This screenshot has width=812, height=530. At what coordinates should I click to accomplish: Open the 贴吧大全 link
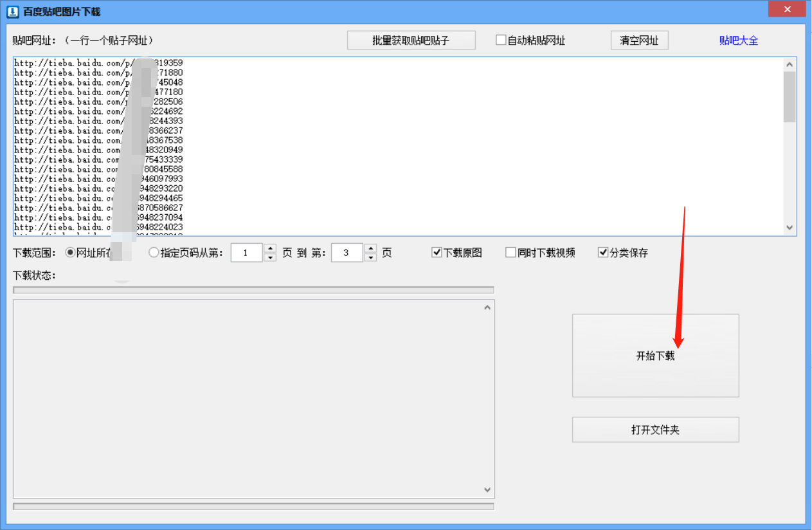pyautogui.click(x=739, y=40)
